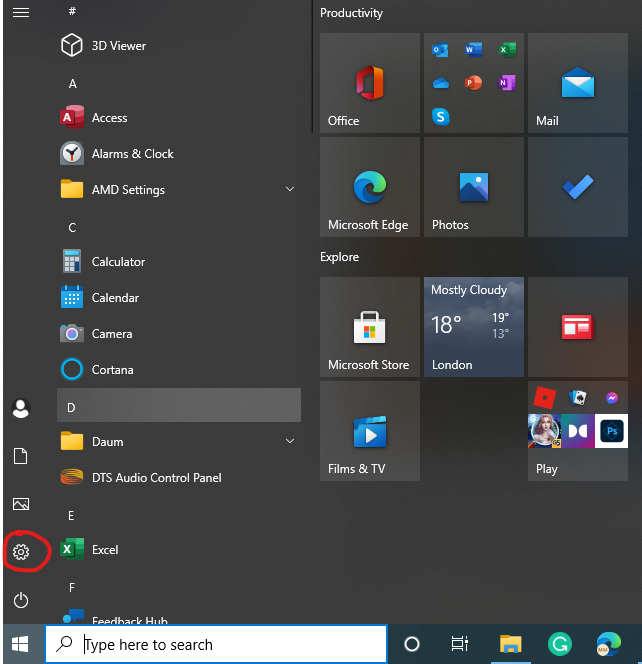This screenshot has width=642, height=664.
Task: Click the E letter group header
Action: click(71, 515)
